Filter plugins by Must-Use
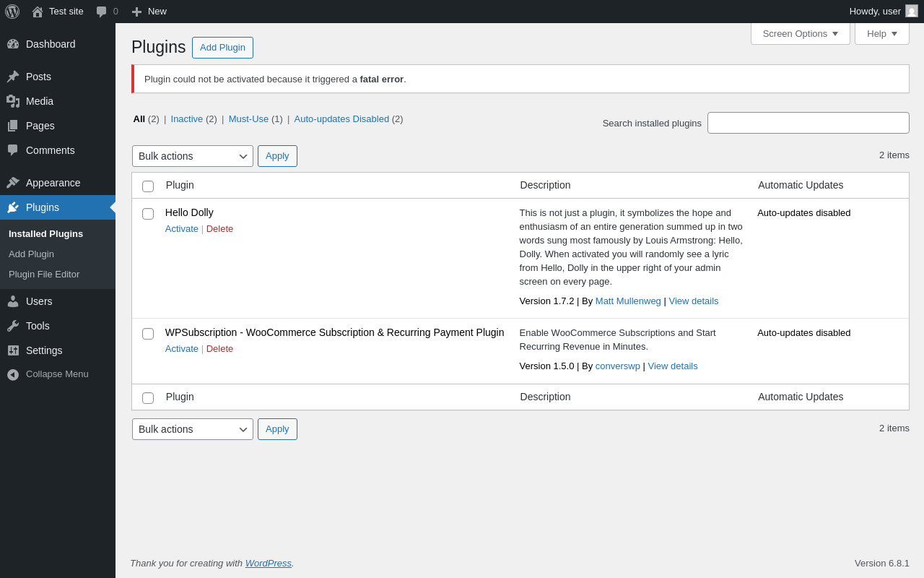The image size is (924, 578). tap(248, 119)
